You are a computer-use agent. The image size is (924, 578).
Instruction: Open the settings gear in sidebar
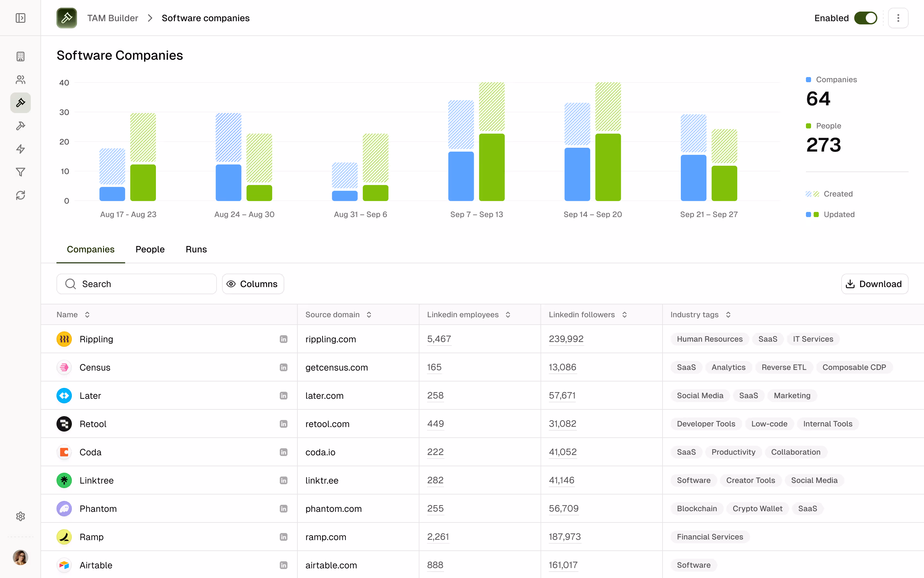click(21, 516)
